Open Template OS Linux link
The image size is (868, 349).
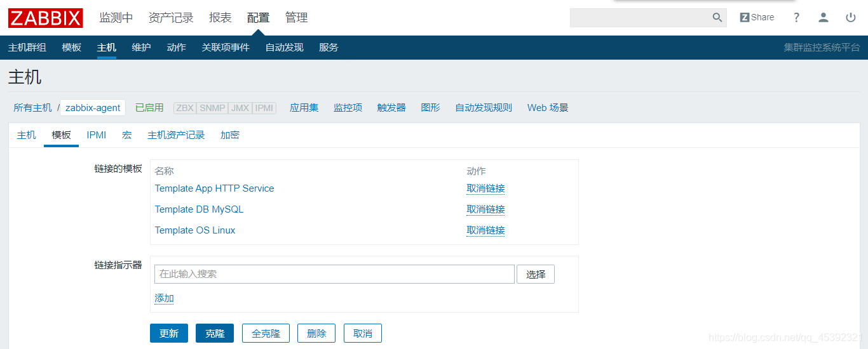pyautogui.click(x=195, y=230)
